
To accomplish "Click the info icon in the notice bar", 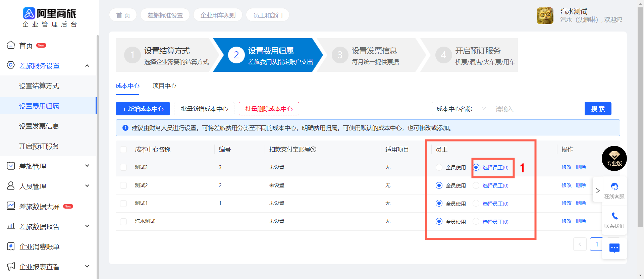I will [x=125, y=128].
